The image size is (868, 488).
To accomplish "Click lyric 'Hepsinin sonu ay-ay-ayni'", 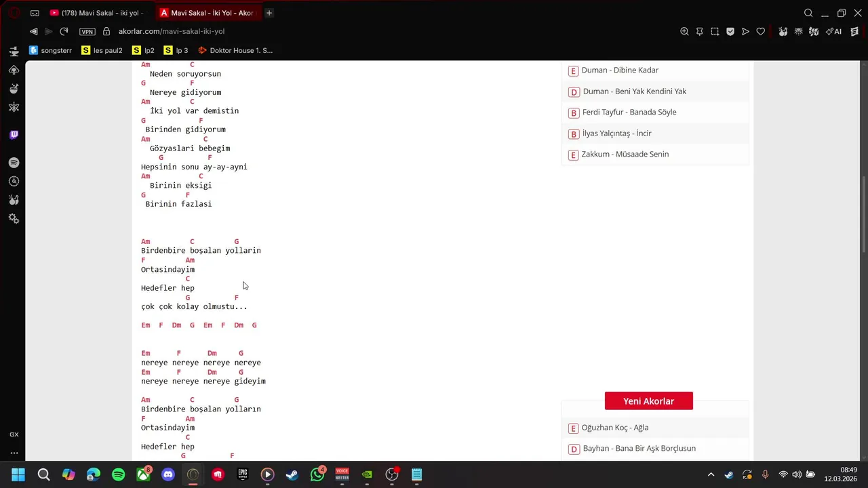I will (194, 167).
